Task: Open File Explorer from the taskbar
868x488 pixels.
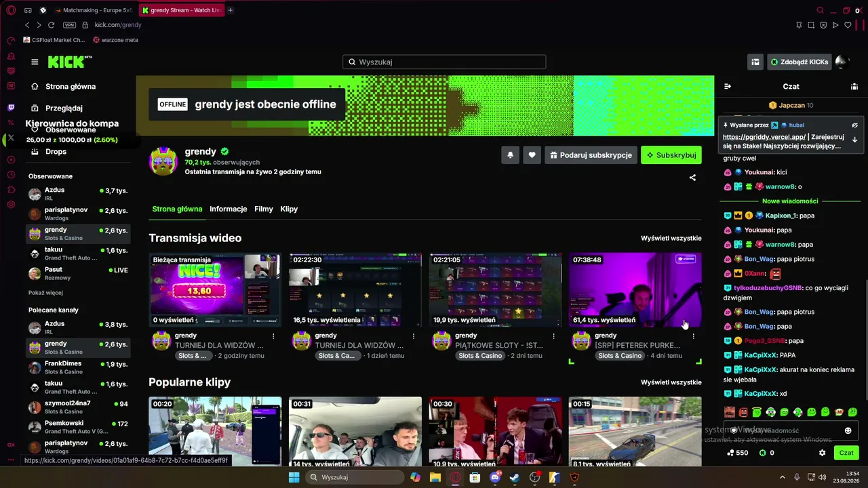Action: [x=435, y=477]
